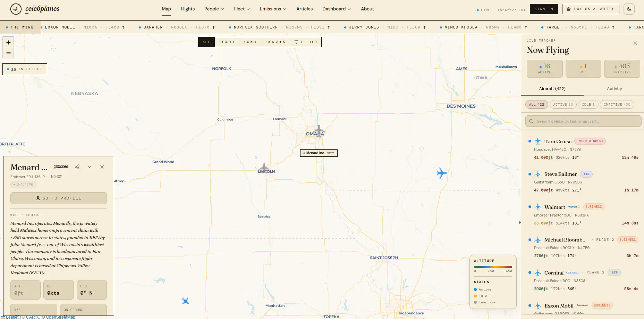644x319 pixels.
Task: Select the grey plane over Omaha
Action: (x=319, y=131)
